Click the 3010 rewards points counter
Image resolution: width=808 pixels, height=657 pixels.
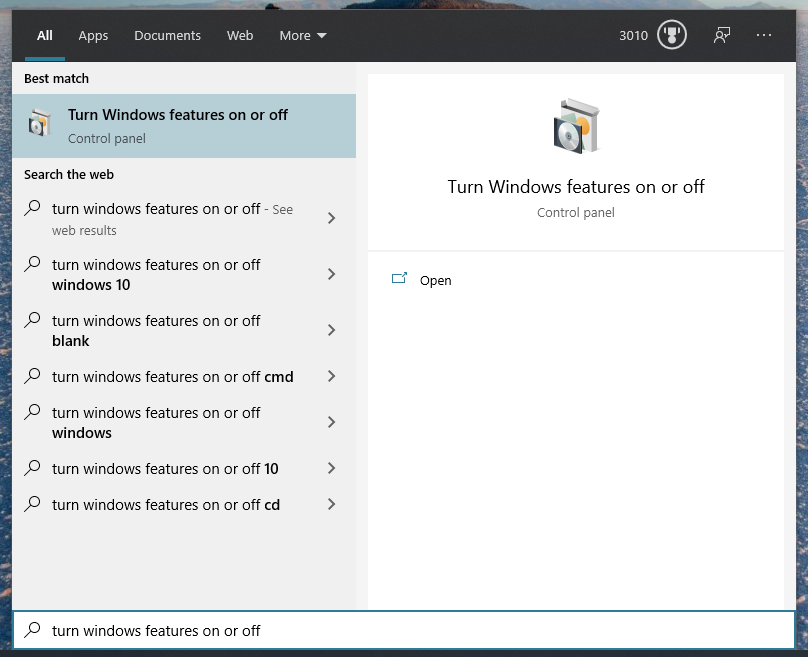(x=633, y=36)
